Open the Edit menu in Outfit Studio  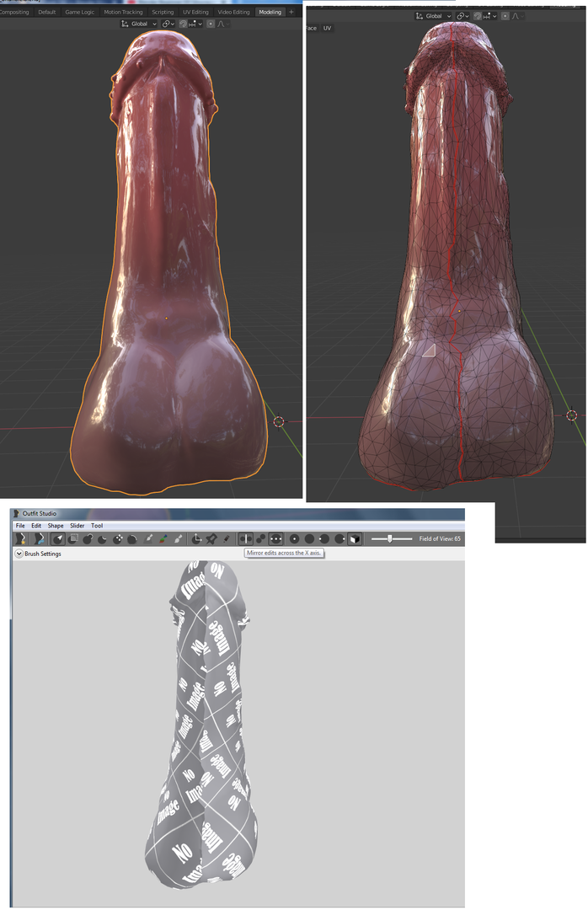tap(36, 526)
